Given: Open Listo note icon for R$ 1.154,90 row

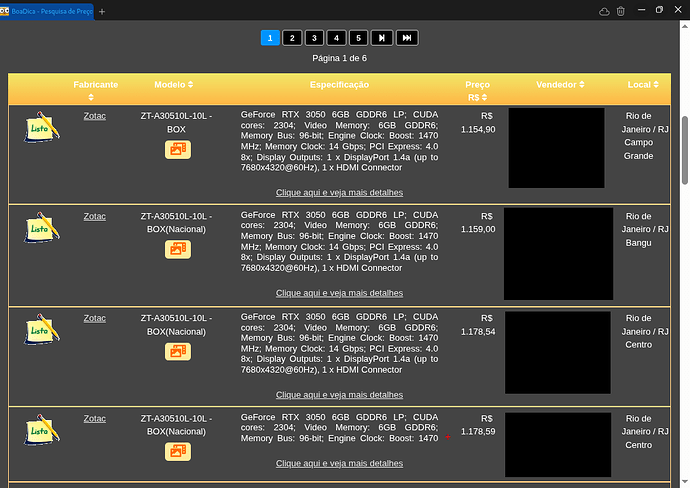Looking at the screenshot, I should [42, 127].
